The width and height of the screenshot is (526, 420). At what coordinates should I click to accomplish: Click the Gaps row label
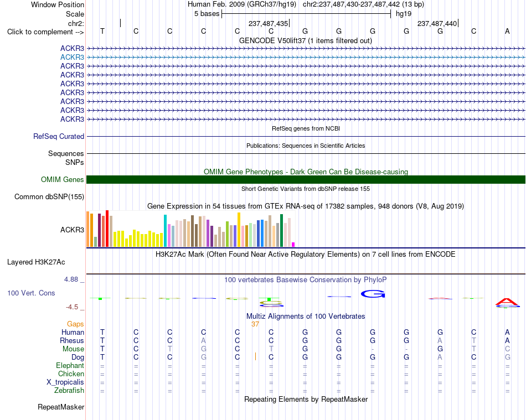(75, 324)
